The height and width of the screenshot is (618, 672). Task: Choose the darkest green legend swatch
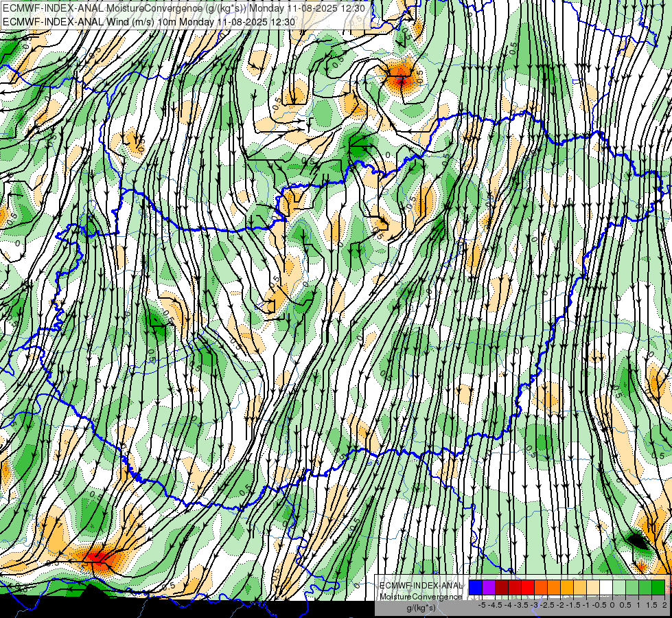[x=658, y=587]
